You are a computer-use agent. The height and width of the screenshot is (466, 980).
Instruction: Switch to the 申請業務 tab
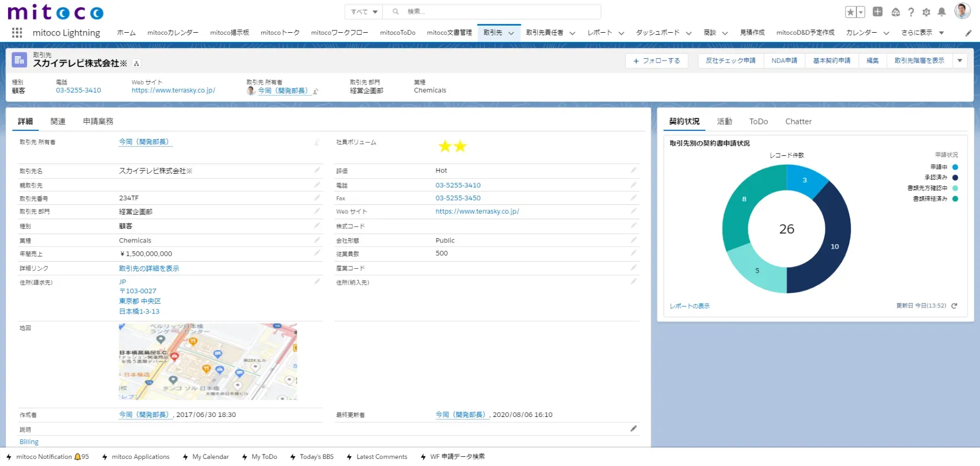98,122
